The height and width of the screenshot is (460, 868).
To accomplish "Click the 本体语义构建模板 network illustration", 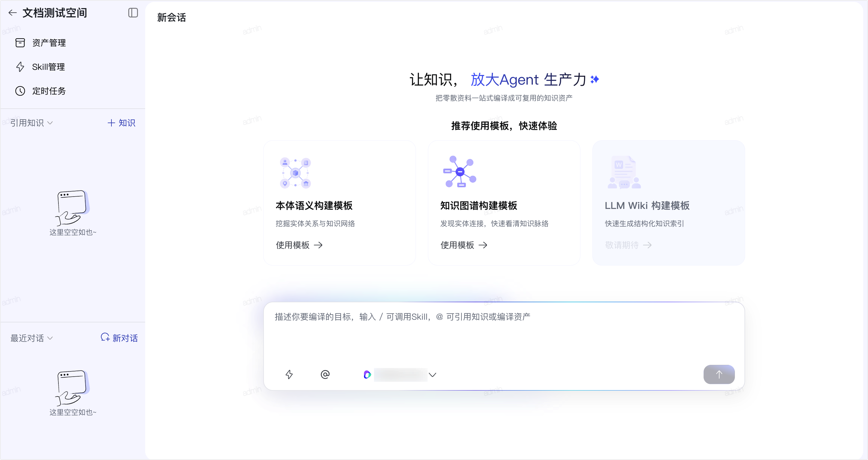I will pyautogui.click(x=295, y=173).
